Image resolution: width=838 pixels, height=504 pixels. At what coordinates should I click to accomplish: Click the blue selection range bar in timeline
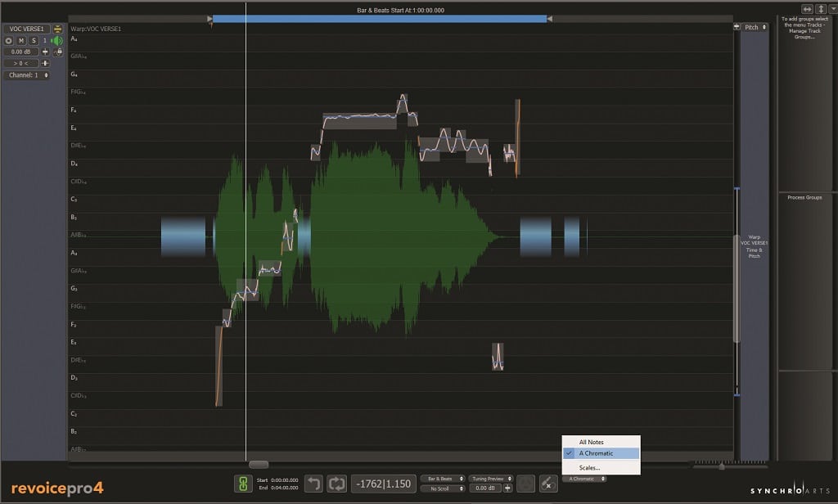point(380,19)
